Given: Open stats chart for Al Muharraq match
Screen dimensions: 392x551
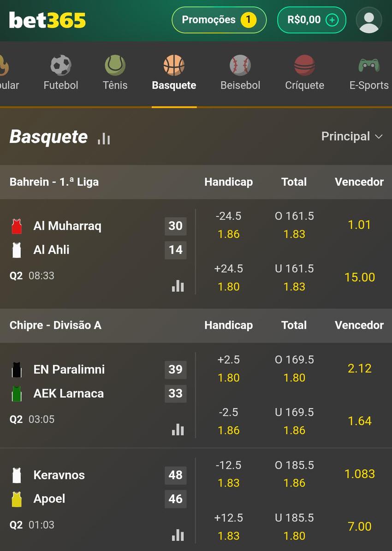Looking at the screenshot, I should point(178,286).
